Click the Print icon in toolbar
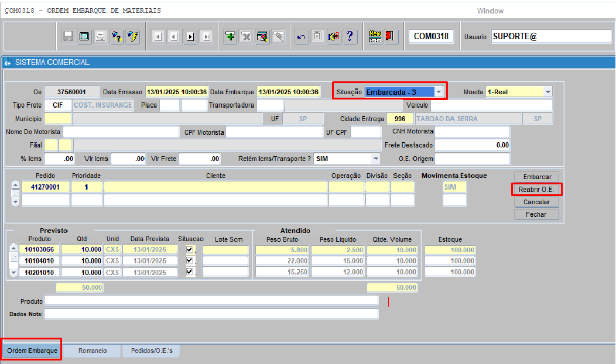Image resolution: width=616 pixels, height=364 pixels. 101,36
